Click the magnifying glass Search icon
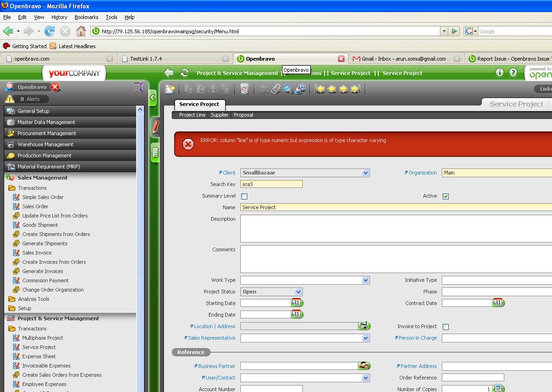This screenshot has height=392, width=552. 288,89
